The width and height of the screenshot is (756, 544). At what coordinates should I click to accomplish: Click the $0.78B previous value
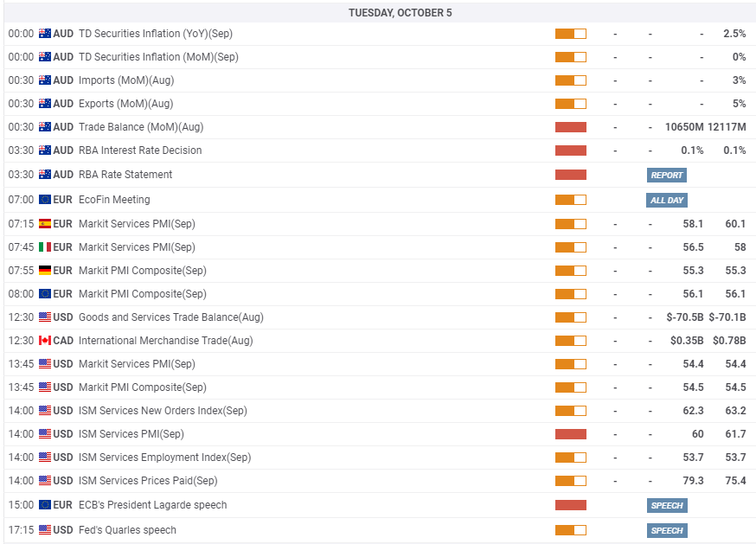point(729,341)
